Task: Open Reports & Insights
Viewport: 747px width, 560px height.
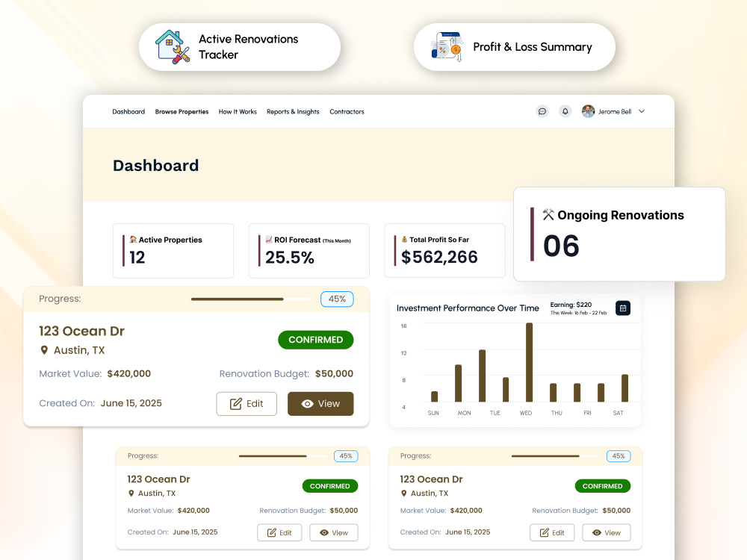Action: coord(293,112)
